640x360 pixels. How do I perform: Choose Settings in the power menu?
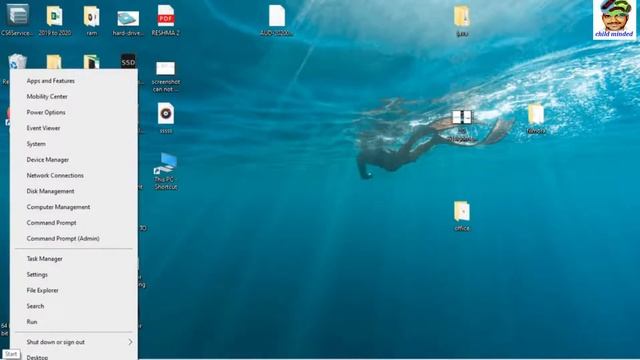(x=74, y=275)
